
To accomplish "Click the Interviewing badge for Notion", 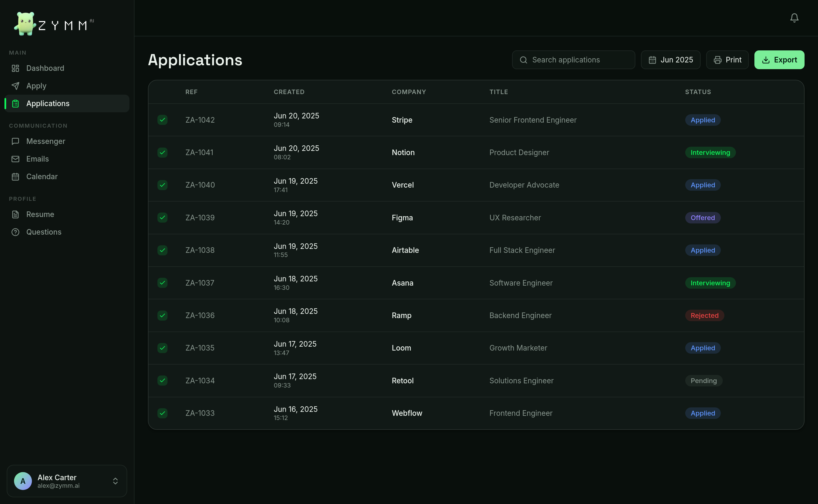I will pyautogui.click(x=710, y=153).
